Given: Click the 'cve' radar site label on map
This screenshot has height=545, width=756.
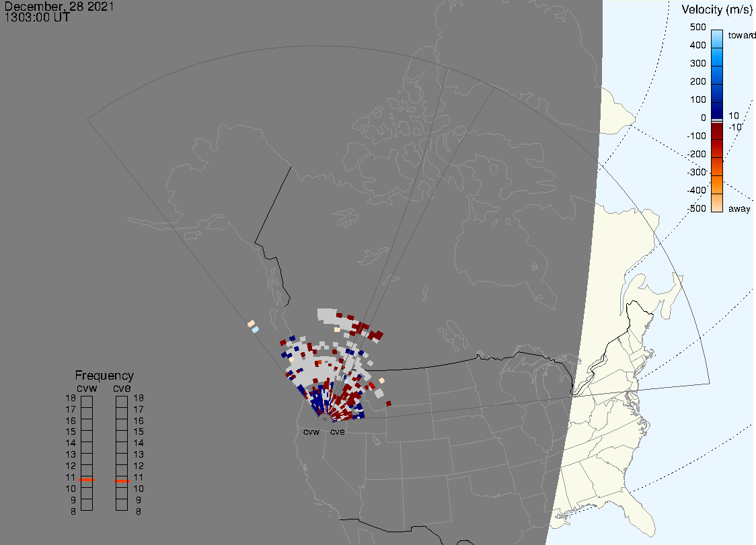Looking at the screenshot, I should [x=338, y=431].
